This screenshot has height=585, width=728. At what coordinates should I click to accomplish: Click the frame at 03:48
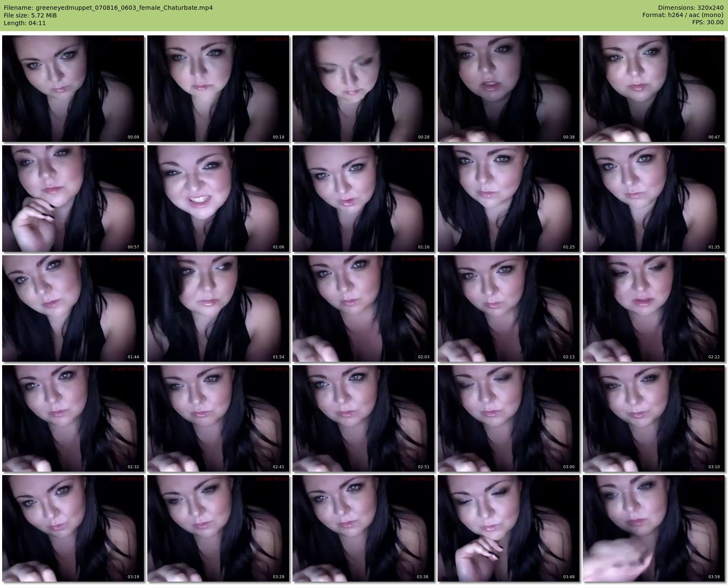[508, 528]
